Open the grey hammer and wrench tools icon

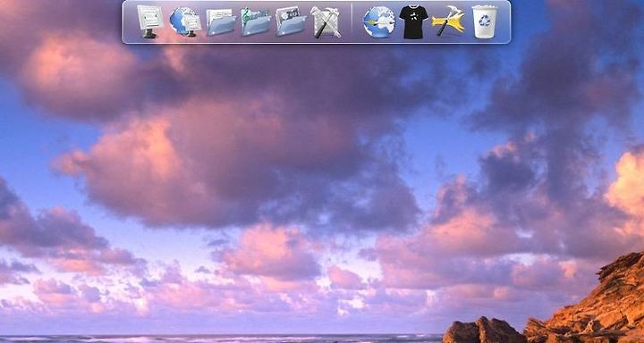326,22
